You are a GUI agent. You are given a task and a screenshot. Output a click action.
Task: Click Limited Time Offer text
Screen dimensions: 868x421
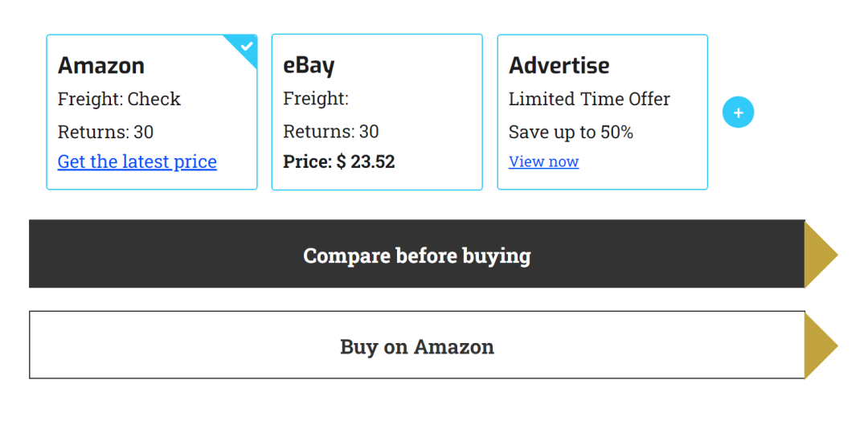pos(589,99)
